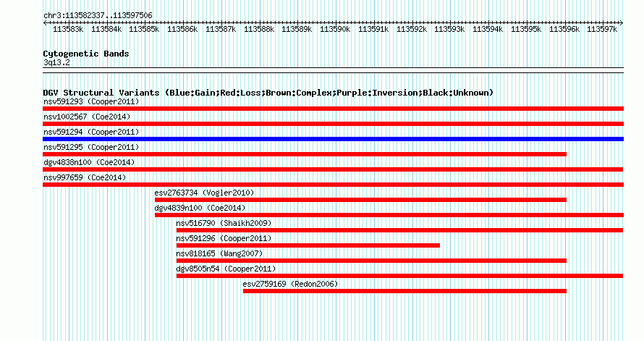This screenshot has height=341, width=644.
Task: Click the 113588k ruler tick label
Action: tap(259, 29)
